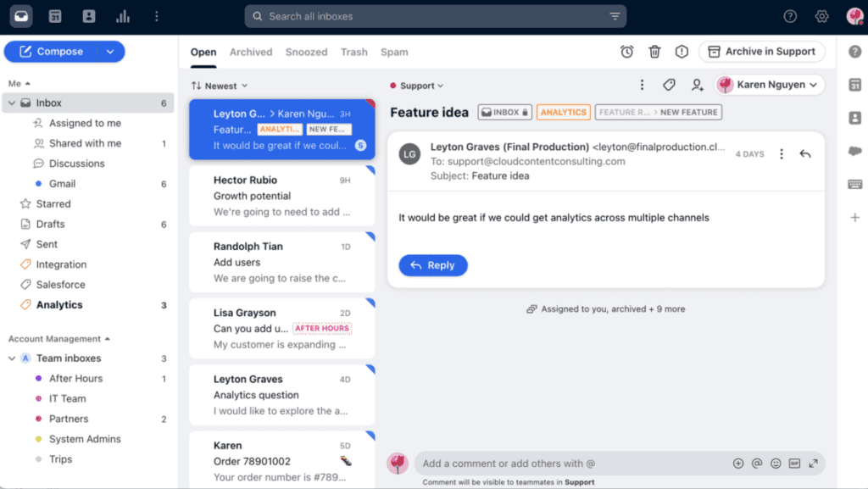Change sorting via the Newest dropdown
The height and width of the screenshot is (489, 868).
coord(219,86)
